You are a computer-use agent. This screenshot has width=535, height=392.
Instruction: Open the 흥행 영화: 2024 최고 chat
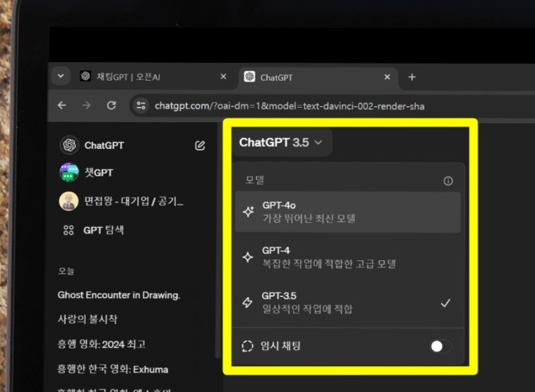(x=101, y=344)
